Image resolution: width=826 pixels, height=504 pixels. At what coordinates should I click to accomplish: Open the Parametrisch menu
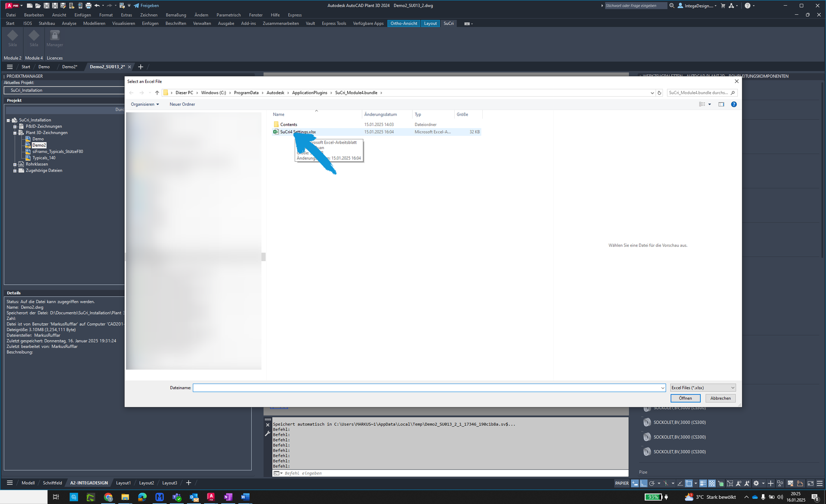pos(228,15)
